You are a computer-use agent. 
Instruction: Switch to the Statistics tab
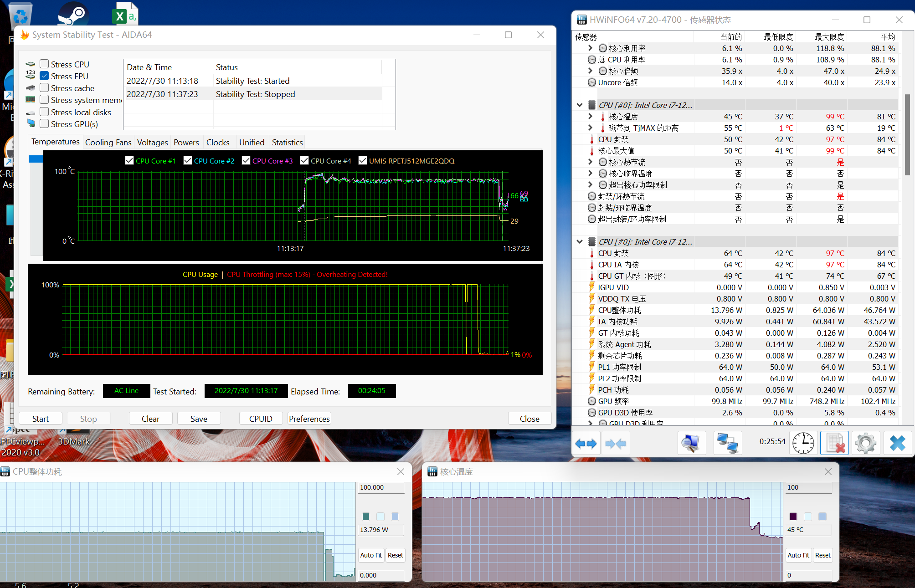pos(287,142)
